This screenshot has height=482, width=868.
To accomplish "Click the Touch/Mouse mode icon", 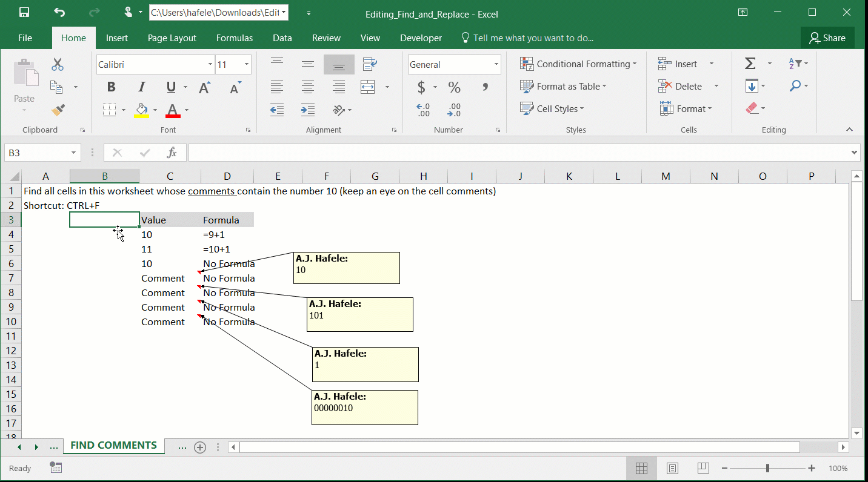I will point(128,12).
